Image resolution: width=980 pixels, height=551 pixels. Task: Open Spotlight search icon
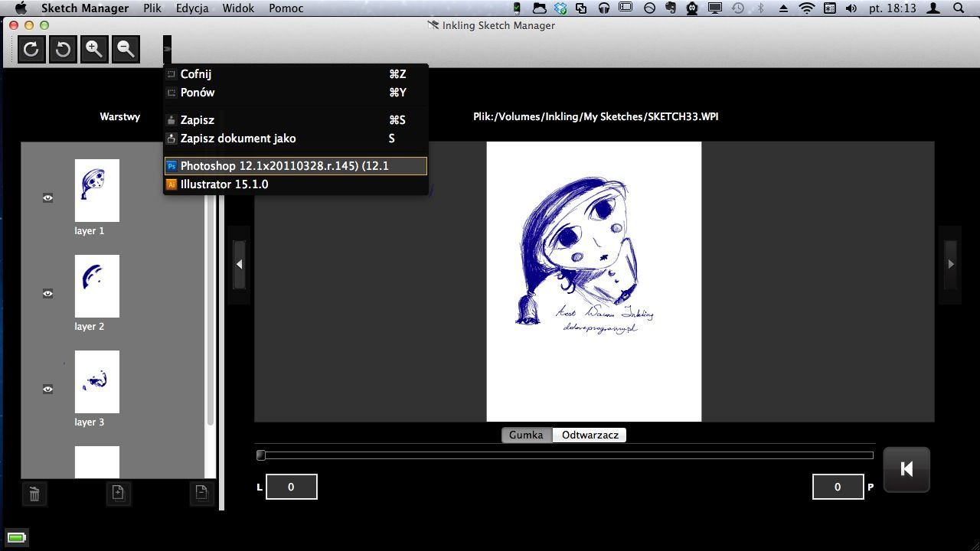[959, 8]
